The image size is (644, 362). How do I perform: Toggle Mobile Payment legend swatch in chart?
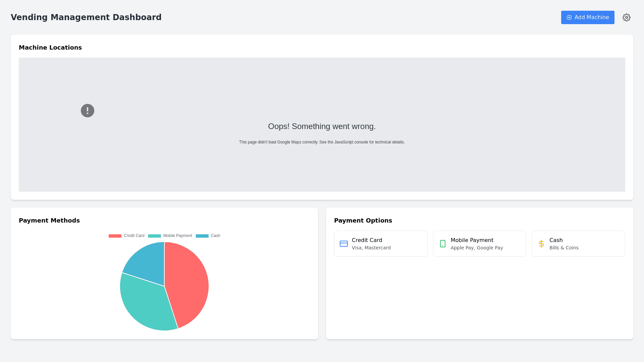tap(154, 236)
